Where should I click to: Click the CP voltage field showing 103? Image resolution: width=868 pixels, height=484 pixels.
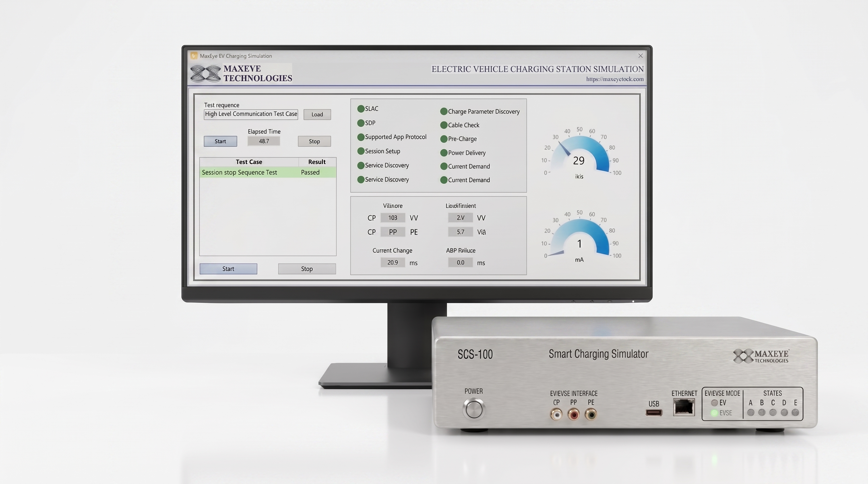tap(393, 218)
